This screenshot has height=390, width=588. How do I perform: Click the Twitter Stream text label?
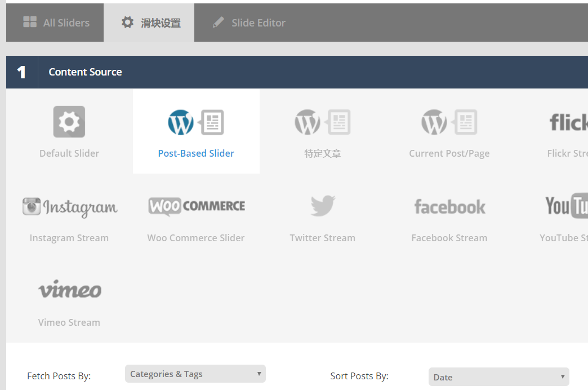tap(322, 238)
